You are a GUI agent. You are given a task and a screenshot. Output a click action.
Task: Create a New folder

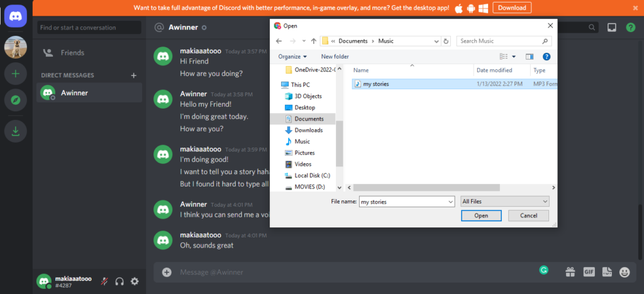335,57
